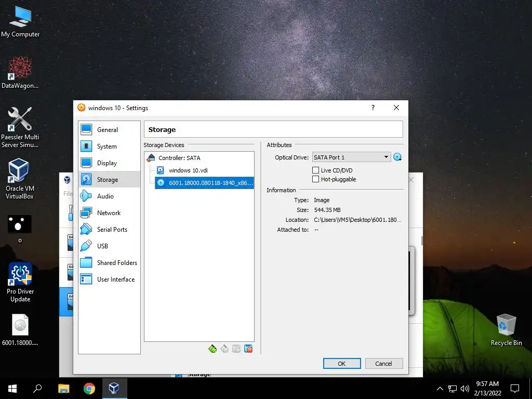
Task: Show hidden system tray icons
Action: pos(440,389)
